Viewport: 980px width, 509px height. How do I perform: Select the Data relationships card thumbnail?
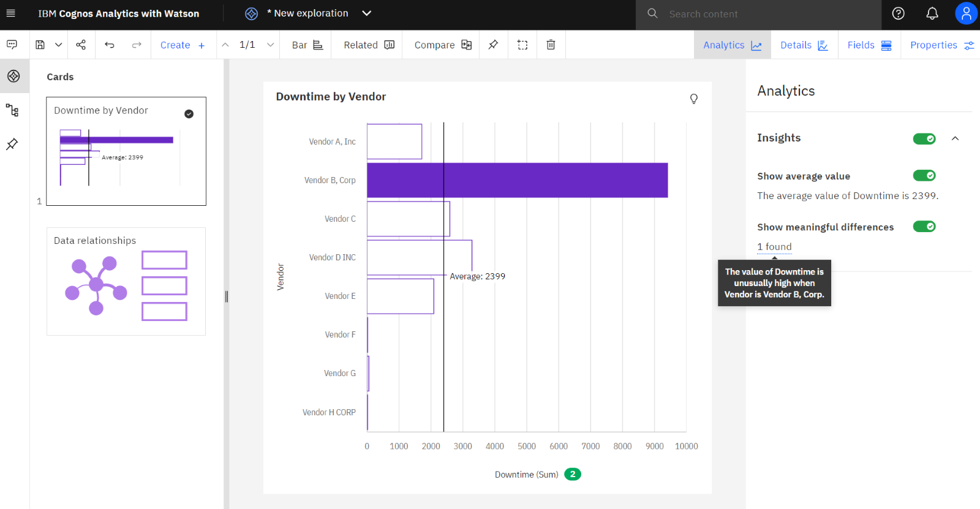tap(126, 281)
